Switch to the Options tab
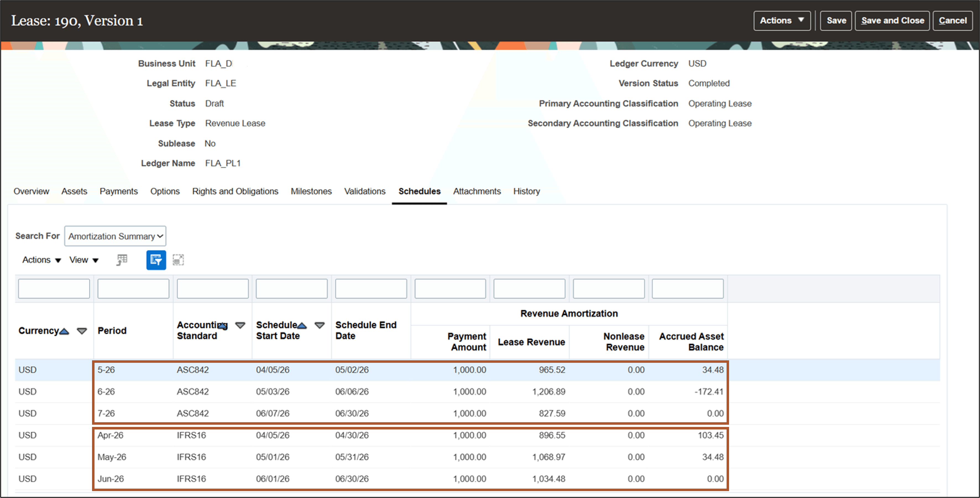Viewport: 980px width, 498px height. point(165,191)
